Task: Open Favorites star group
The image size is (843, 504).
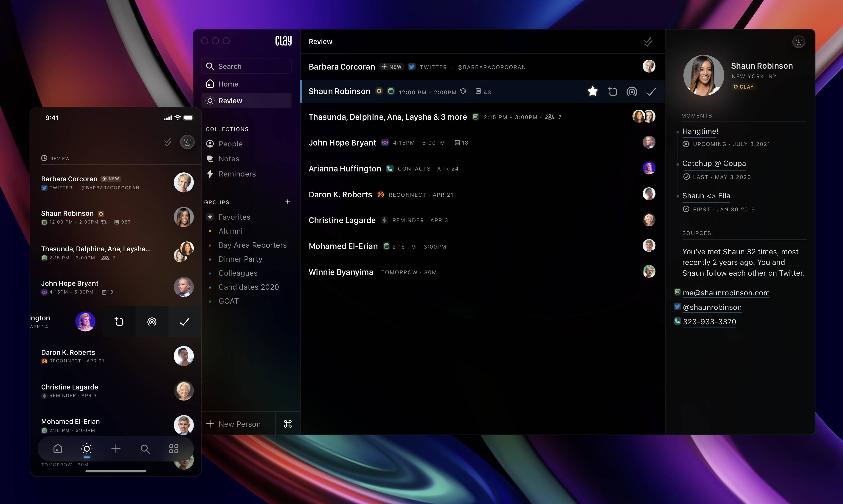Action: click(234, 217)
